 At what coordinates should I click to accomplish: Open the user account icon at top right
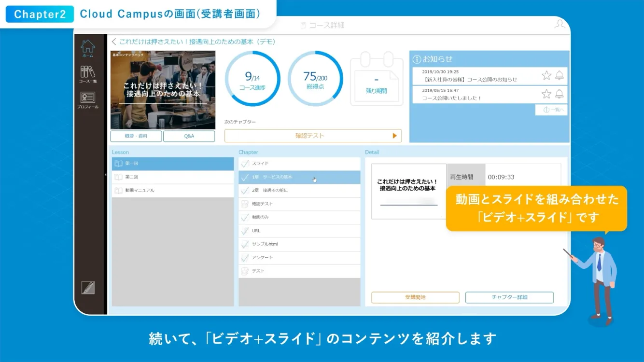click(x=560, y=24)
